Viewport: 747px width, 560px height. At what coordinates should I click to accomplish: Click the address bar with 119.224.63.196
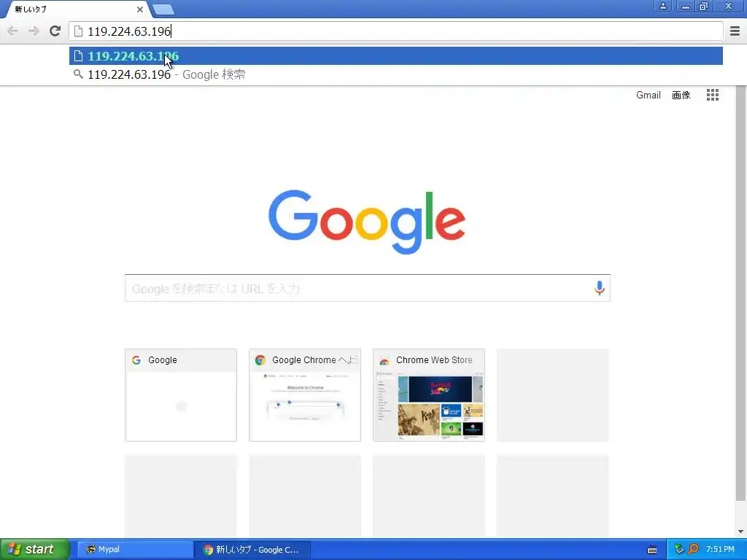coord(396,31)
